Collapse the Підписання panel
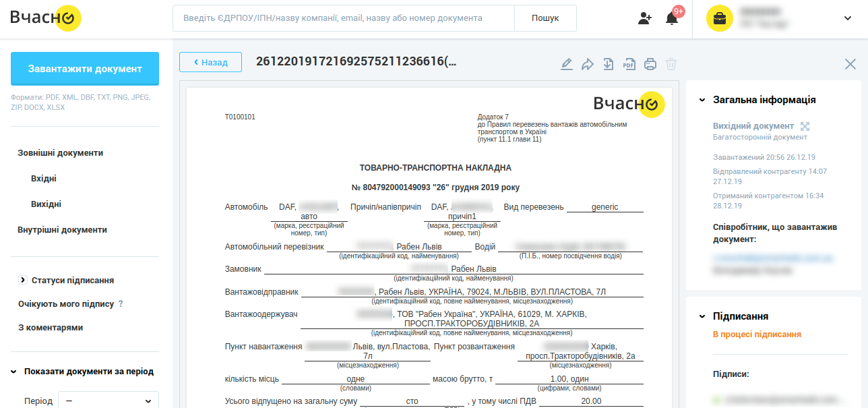Screen dimensions: 868x408 click(x=702, y=316)
